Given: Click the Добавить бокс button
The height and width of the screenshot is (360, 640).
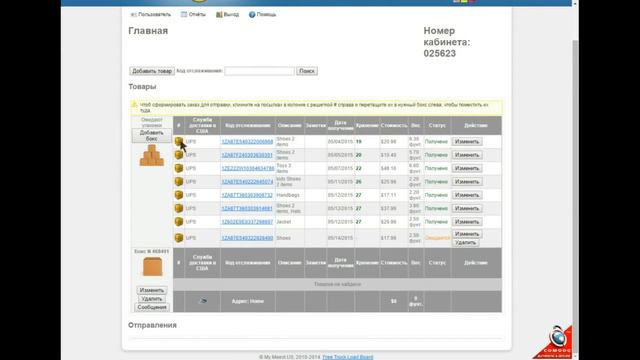Looking at the screenshot, I should pos(151,136).
